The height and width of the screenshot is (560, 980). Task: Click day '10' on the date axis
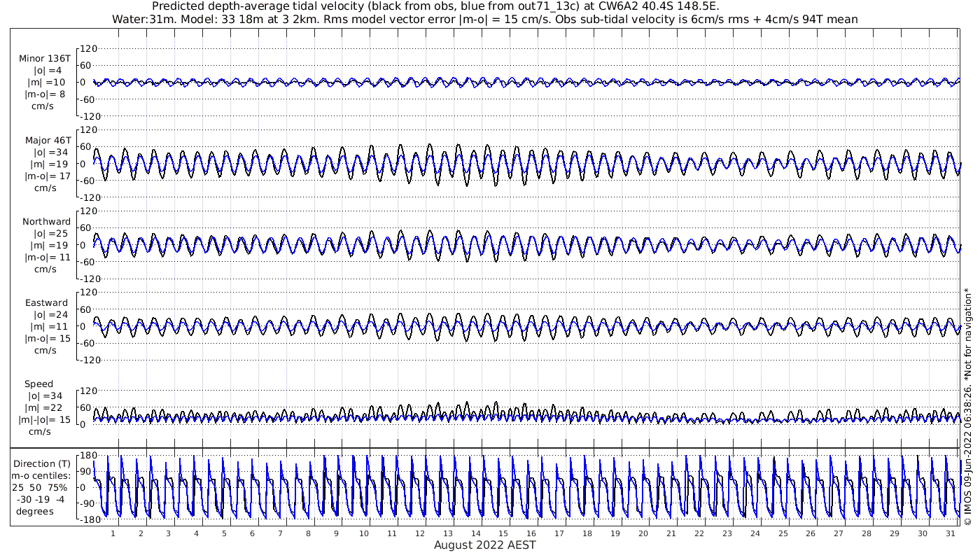click(364, 533)
